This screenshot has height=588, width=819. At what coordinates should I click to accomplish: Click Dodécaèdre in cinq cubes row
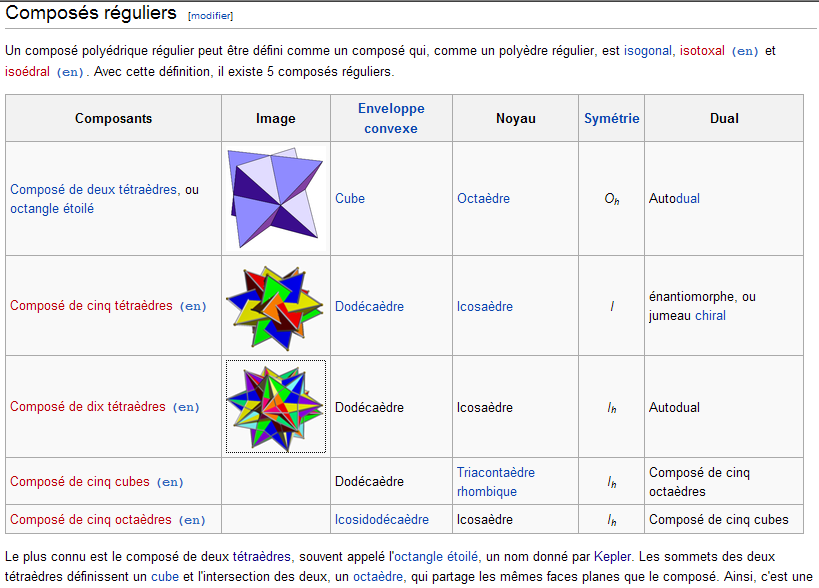[369, 481]
